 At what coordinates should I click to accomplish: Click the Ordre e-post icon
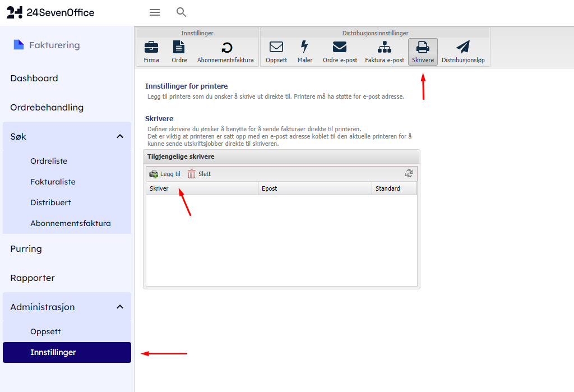click(340, 48)
